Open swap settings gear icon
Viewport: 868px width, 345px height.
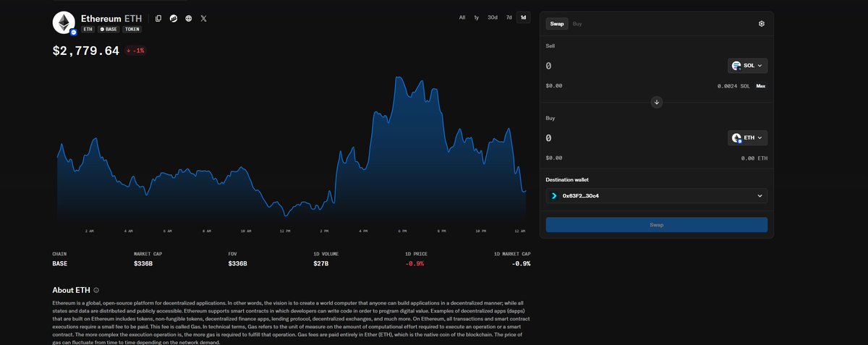[x=762, y=24]
